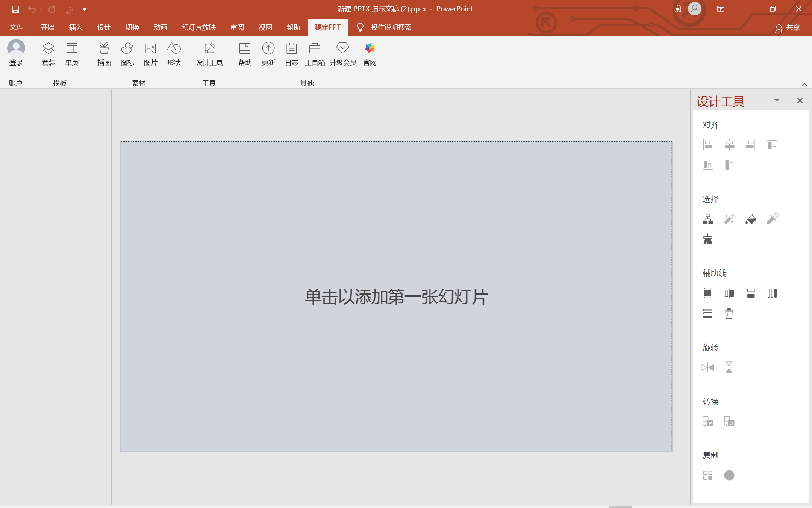Open 升级会员 membership upgrade

[x=342, y=54]
